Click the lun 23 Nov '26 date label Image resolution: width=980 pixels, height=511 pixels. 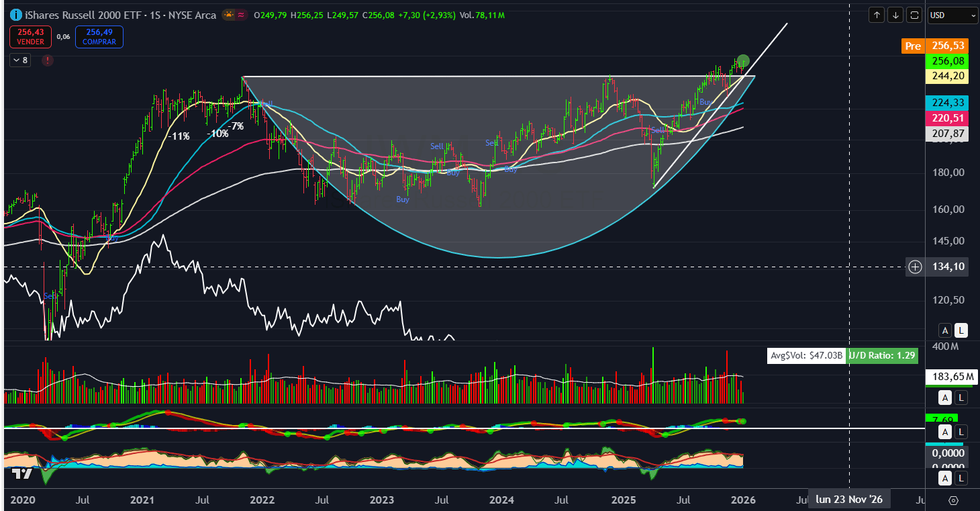click(850, 500)
